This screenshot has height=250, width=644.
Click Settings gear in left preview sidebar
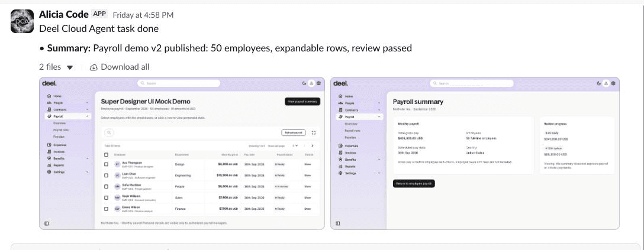(x=49, y=172)
